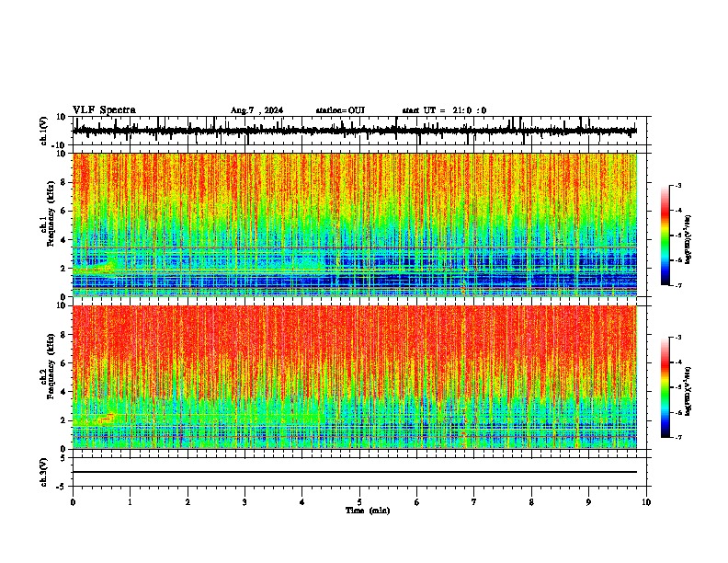Click tick label 5 on the Time axis
Screen dimensions: 728x563
(359, 502)
